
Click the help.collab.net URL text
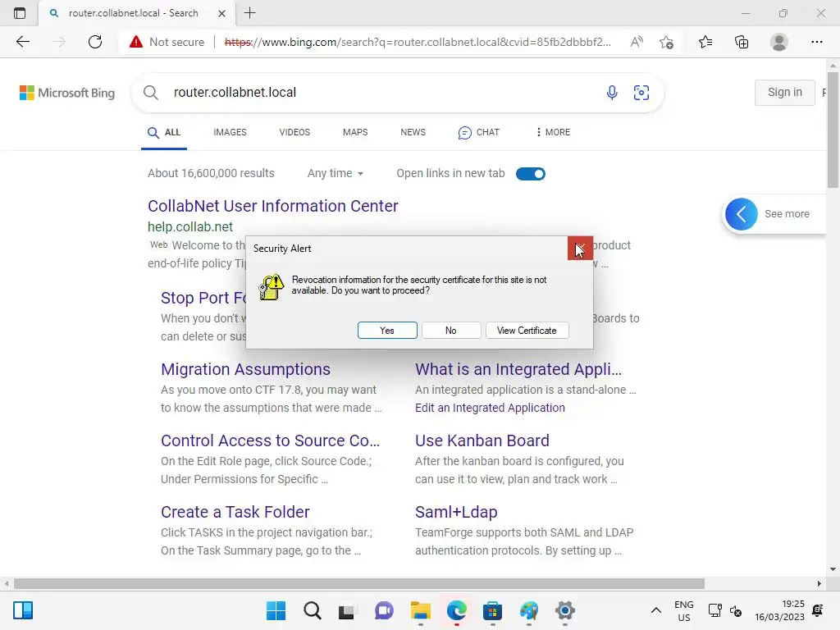pyautogui.click(x=190, y=227)
